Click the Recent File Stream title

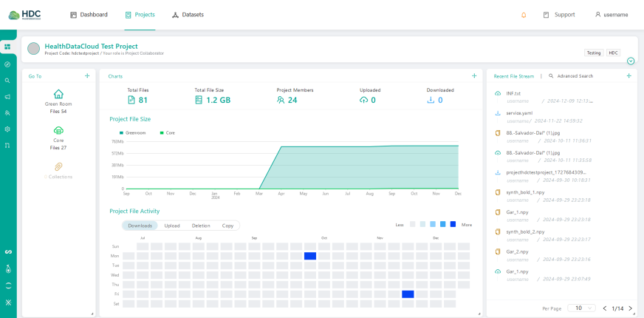514,76
